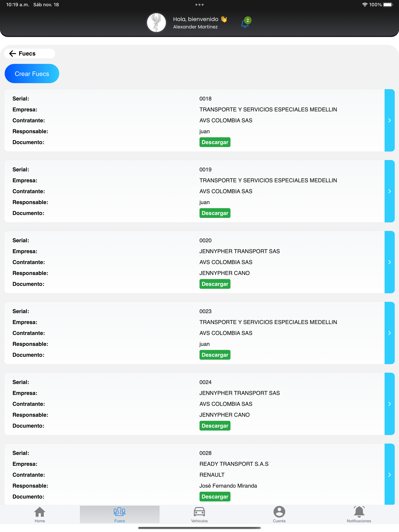Select the READY TRANSPORT S.A.S record
399x532 pixels.
click(194, 474)
